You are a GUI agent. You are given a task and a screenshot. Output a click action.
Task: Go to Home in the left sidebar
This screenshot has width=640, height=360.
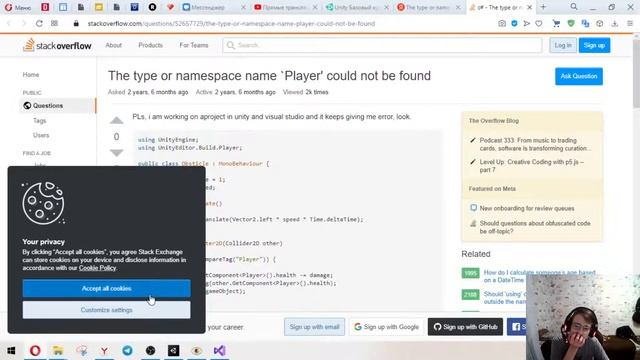pos(31,75)
